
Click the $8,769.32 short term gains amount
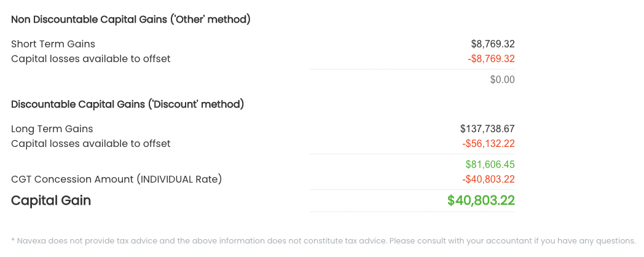[x=492, y=44]
